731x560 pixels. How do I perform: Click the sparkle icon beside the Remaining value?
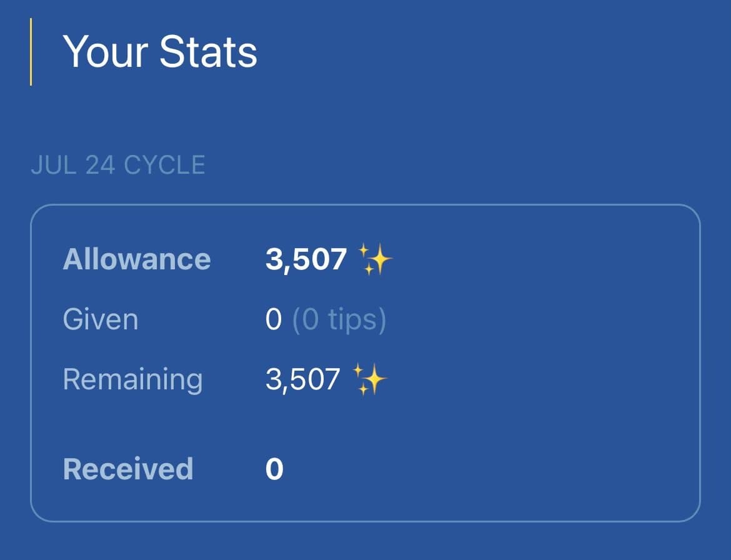(x=369, y=379)
